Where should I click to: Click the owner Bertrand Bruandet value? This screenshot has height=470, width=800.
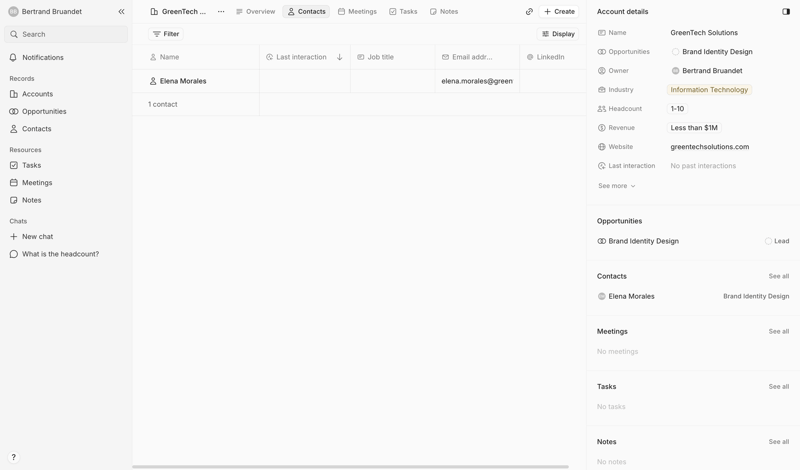point(707,70)
